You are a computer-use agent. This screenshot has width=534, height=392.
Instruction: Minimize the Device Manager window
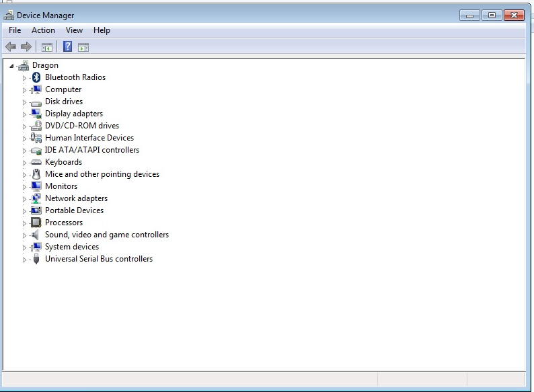pyautogui.click(x=469, y=15)
